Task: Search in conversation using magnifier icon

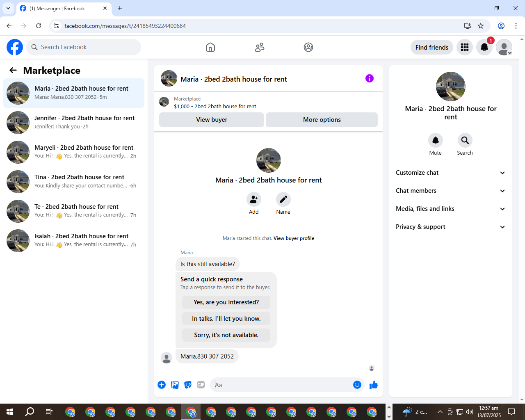Action: (465, 140)
